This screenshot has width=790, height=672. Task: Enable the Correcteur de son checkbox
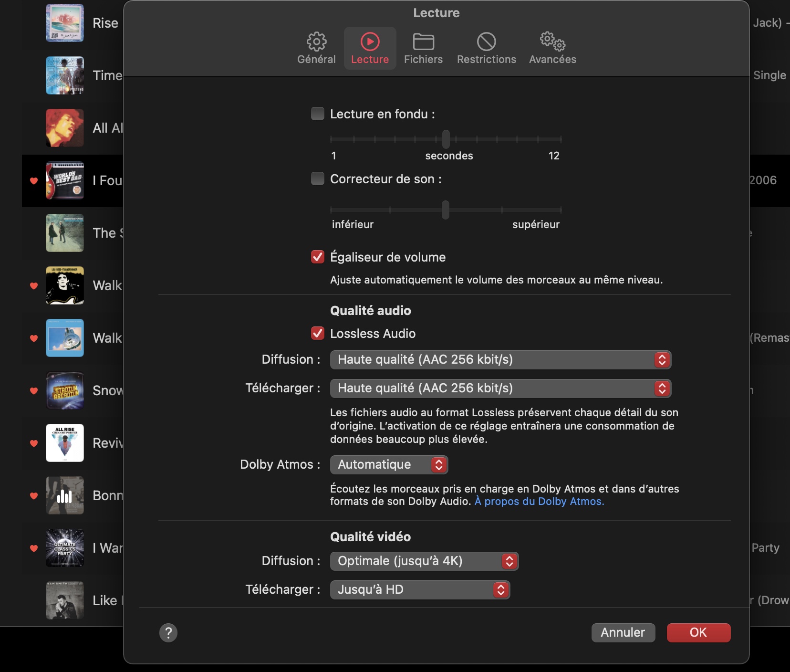tap(318, 179)
